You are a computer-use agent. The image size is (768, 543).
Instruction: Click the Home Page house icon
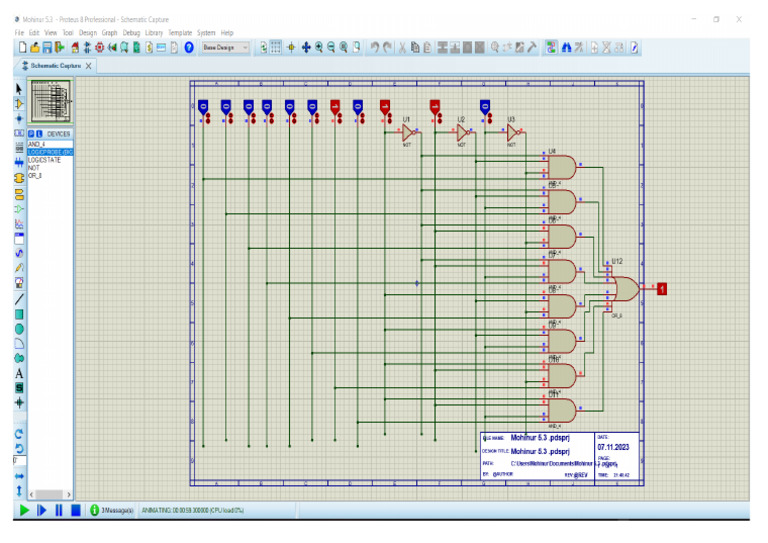[75, 47]
